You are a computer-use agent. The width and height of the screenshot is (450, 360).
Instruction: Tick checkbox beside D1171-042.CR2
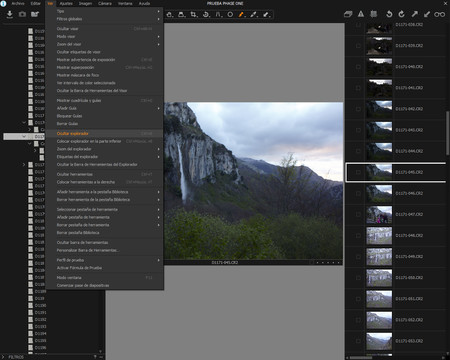point(358,109)
